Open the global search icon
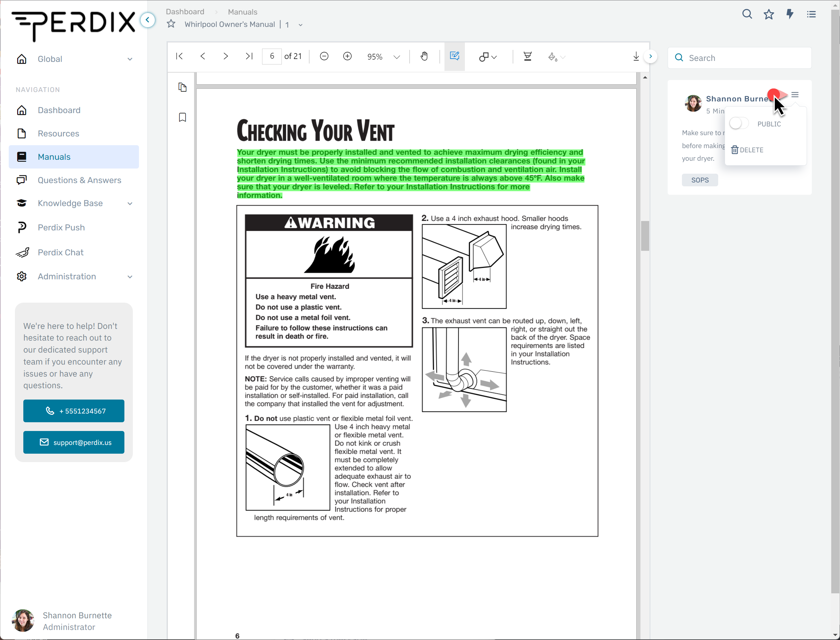Image resolution: width=840 pixels, height=640 pixels. [747, 14]
